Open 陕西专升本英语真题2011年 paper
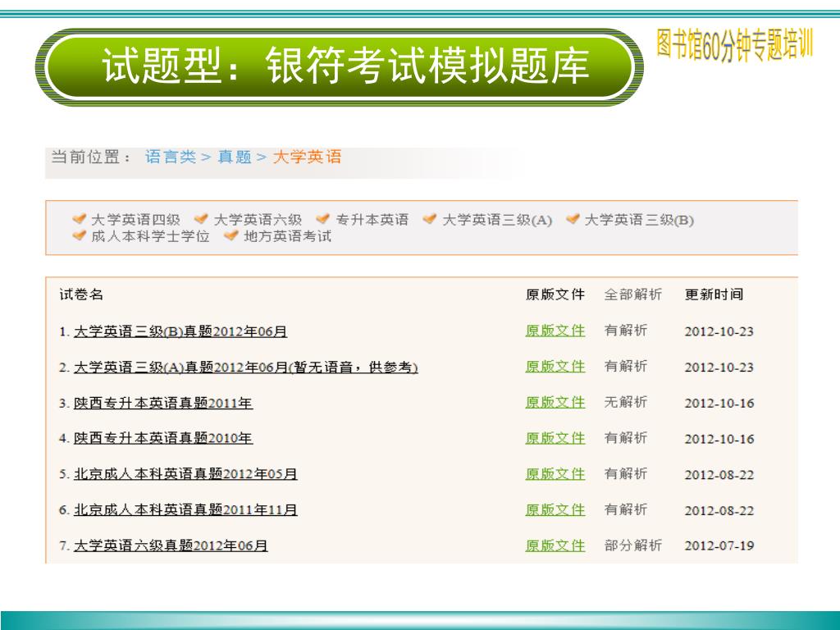Screen dimensions: 840x630 point(163,403)
